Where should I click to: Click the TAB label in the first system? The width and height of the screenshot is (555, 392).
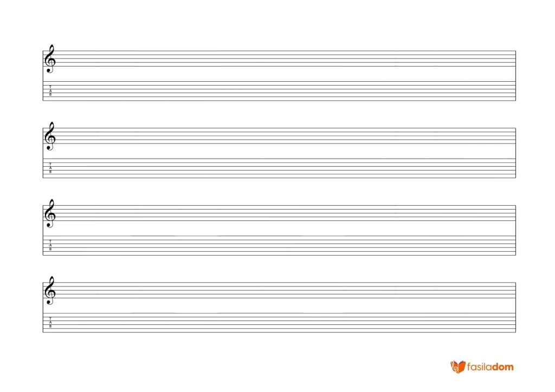50,90
